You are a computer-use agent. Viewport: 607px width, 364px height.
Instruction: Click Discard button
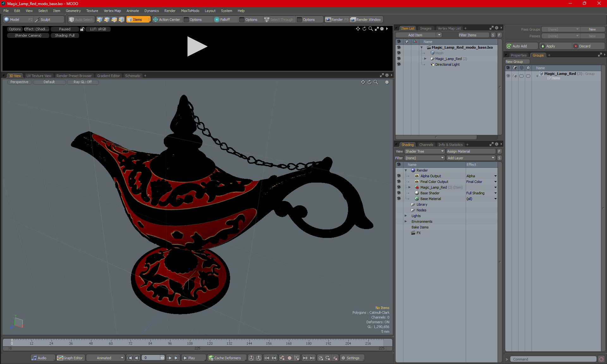588,46
